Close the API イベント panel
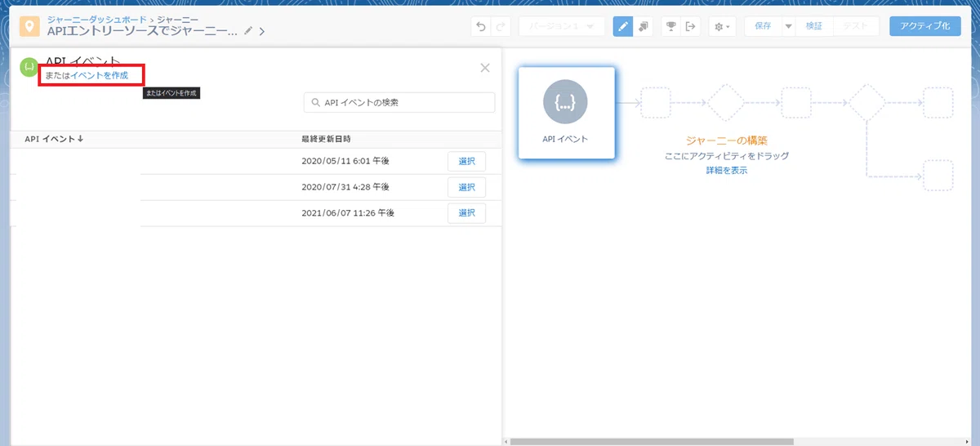The width and height of the screenshot is (980, 446). 485,68
